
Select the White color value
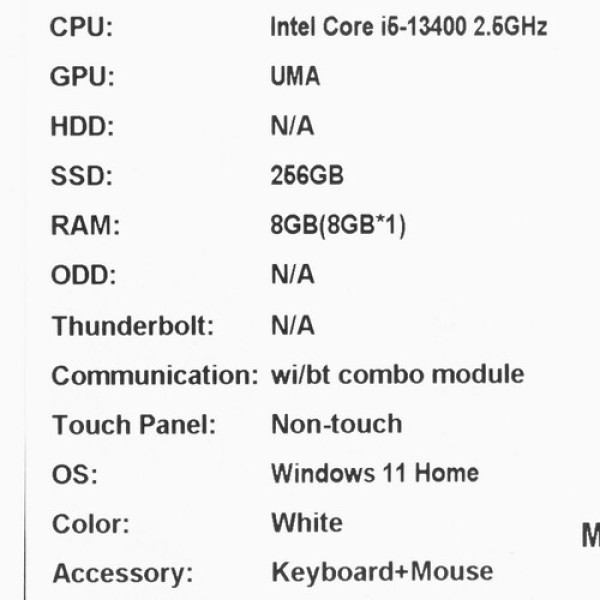306,523
